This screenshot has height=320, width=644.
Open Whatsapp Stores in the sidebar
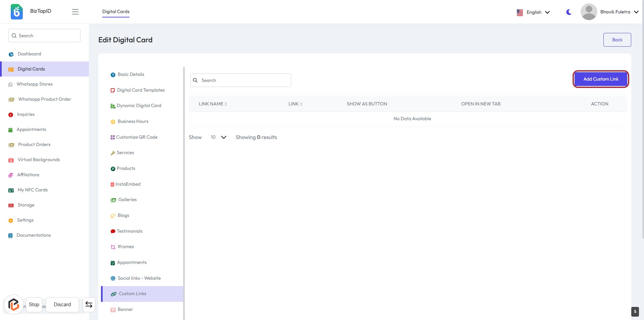[x=35, y=84]
